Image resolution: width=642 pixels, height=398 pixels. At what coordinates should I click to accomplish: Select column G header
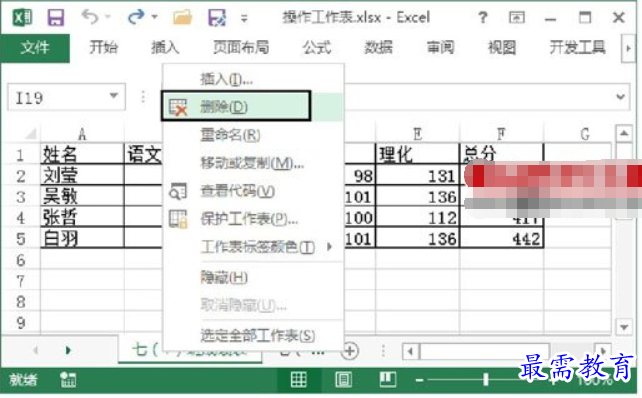tap(585, 134)
